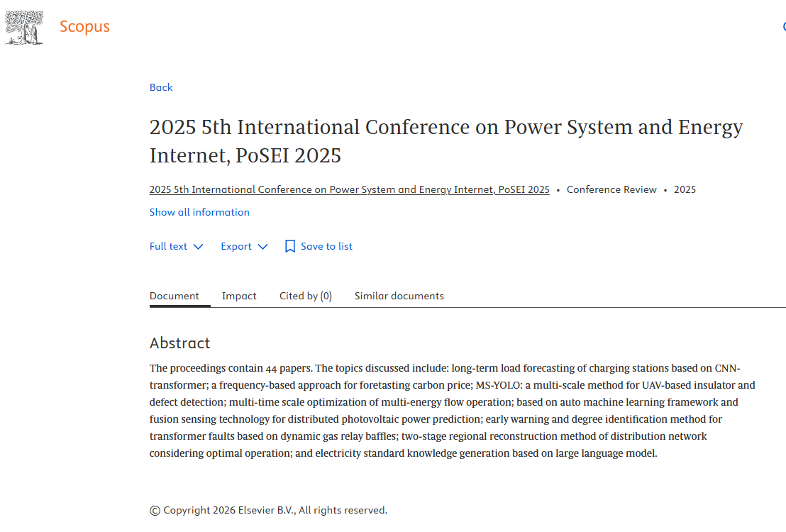Click the Save to list label

[326, 247]
